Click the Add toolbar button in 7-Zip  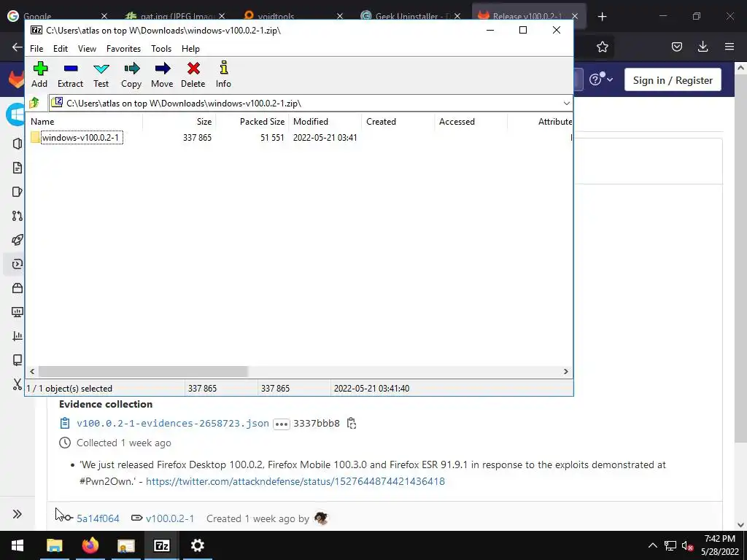click(x=39, y=75)
